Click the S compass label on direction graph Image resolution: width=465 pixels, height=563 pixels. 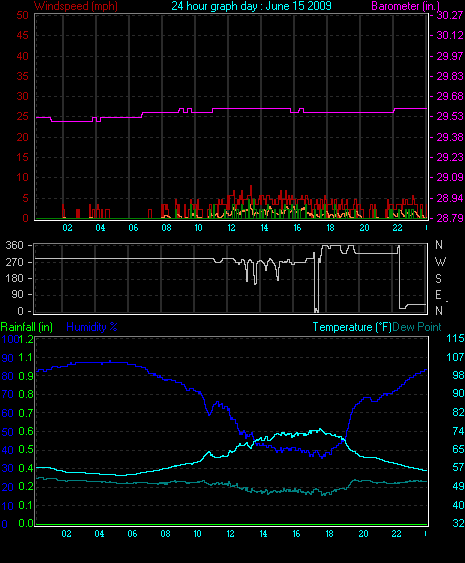[x=438, y=279]
